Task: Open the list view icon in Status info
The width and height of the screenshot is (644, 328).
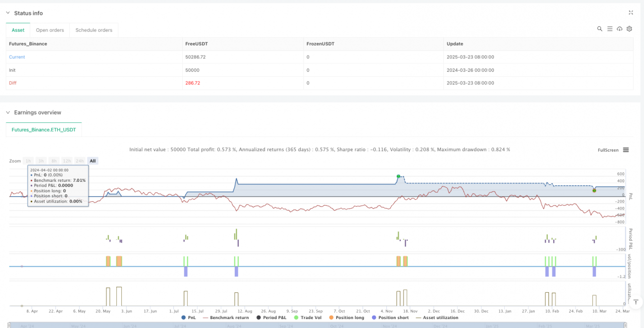Action: [x=610, y=29]
